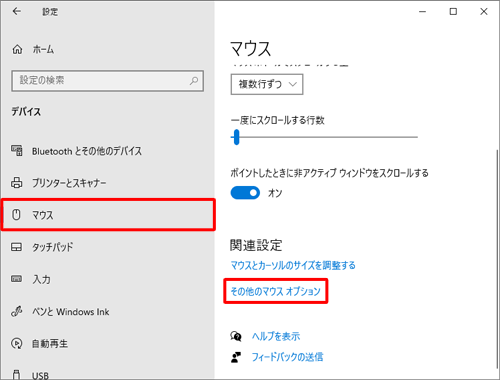Maximize the settings window
Screen dimensions: 500x380
453,12
